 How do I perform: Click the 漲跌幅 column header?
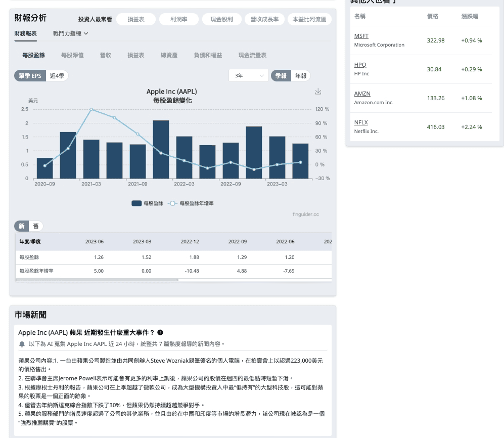[x=470, y=16]
